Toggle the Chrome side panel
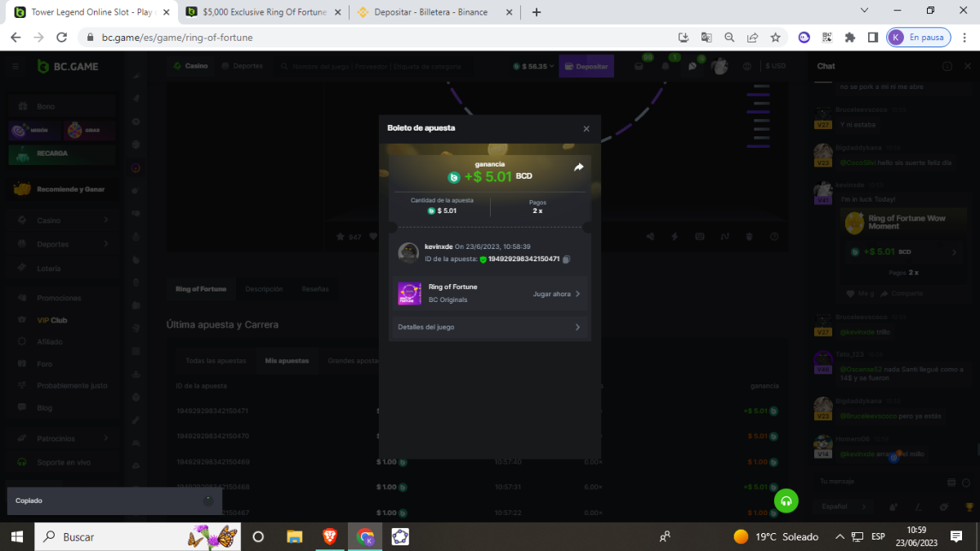 click(x=872, y=38)
